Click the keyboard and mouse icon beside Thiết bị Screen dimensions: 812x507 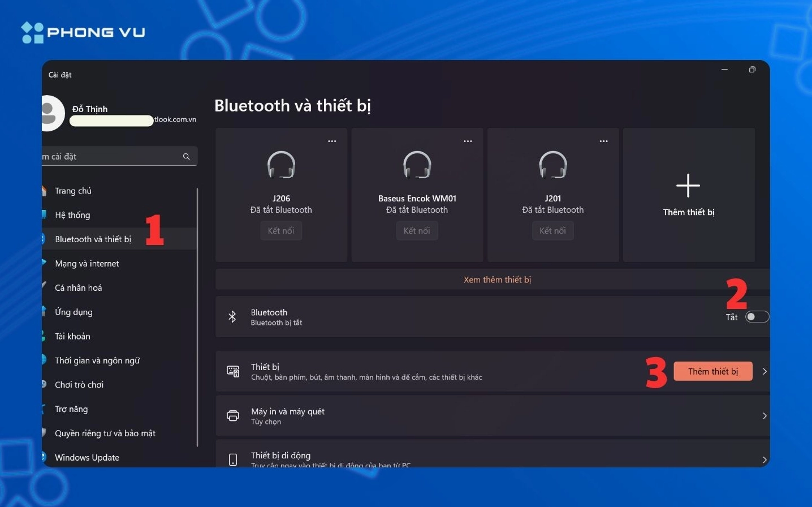coord(233,371)
